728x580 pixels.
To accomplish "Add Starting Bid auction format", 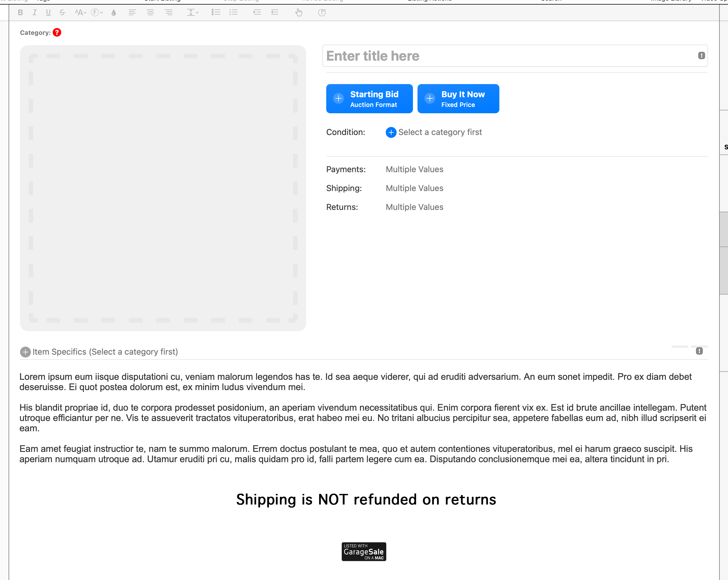I will pos(369,98).
